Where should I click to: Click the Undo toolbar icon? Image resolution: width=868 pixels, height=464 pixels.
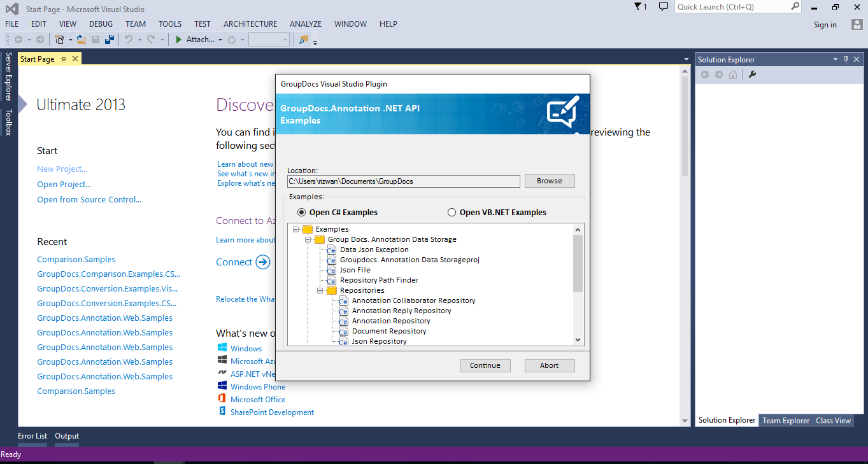coord(129,39)
